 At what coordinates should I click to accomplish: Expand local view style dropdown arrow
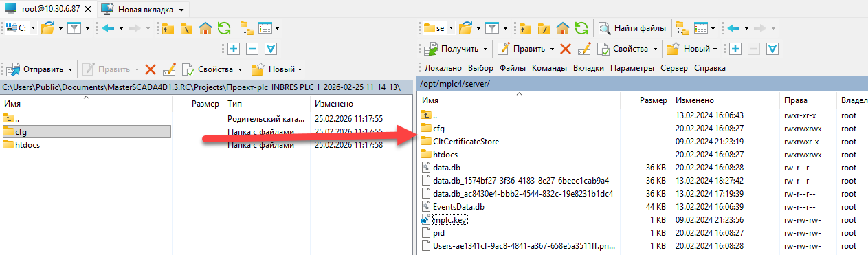pyautogui.click(x=277, y=29)
